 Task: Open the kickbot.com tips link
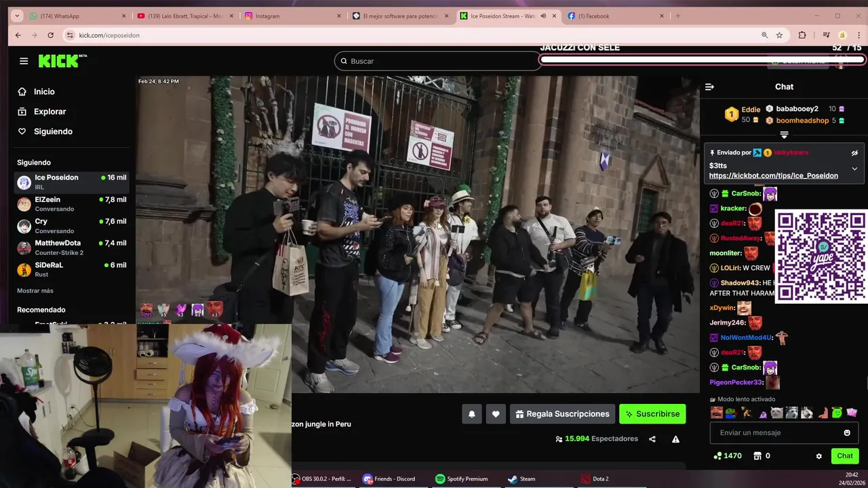[773, 176]
